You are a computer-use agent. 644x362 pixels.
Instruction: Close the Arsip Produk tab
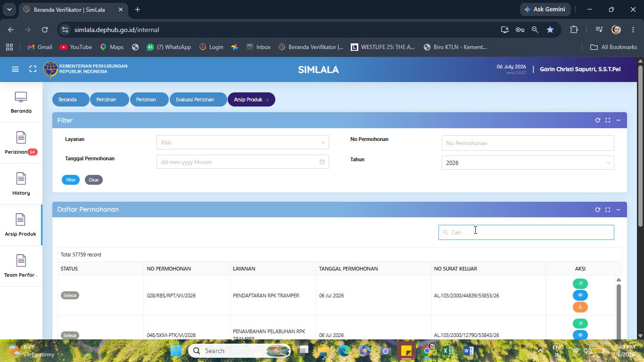267,100
